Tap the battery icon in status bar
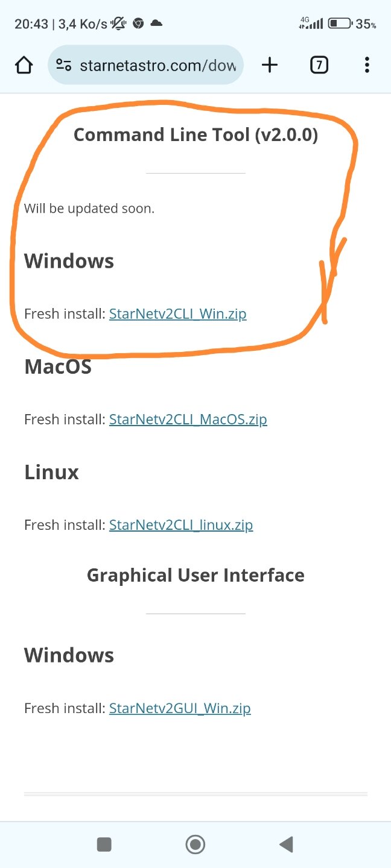Image resolution: width=391 pixels, height=868 pixels. 340,24
